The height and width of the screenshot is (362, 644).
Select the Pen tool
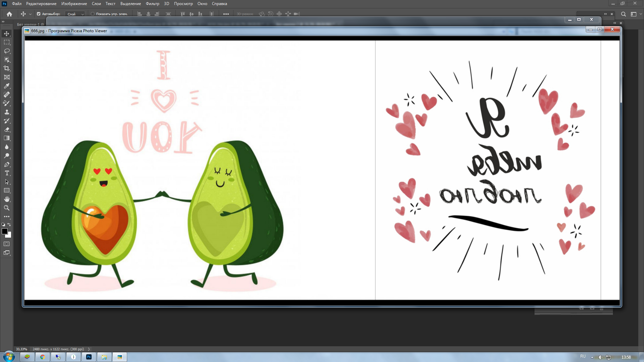point(7,164)
